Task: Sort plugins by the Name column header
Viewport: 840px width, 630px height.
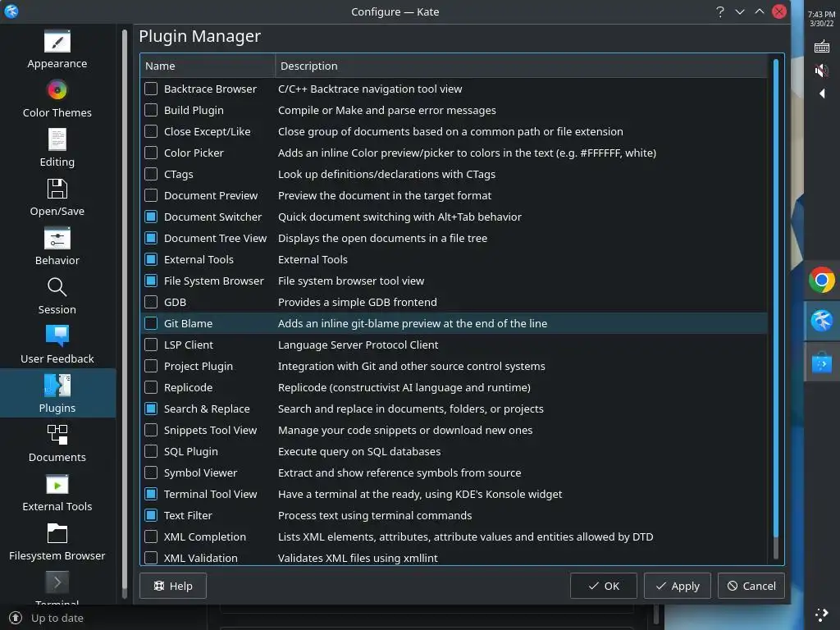Action: [x=208, y=66]
